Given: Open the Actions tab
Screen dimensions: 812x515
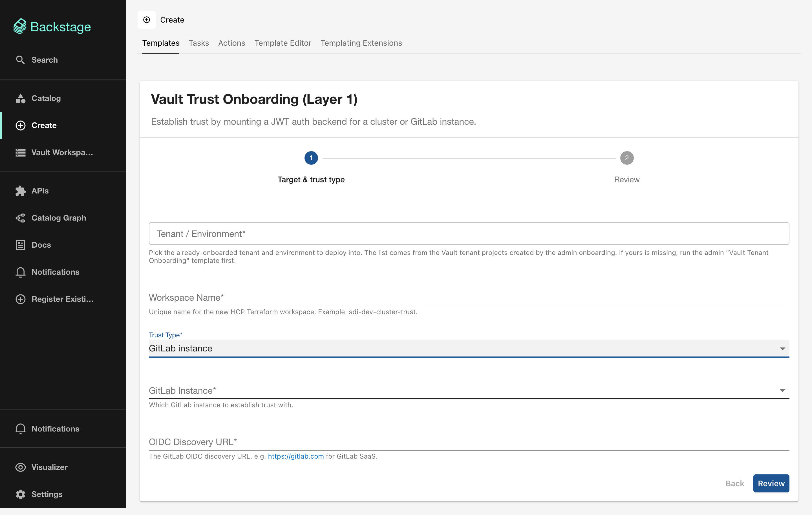Looking at the screenshot, I should pos(232,43).
